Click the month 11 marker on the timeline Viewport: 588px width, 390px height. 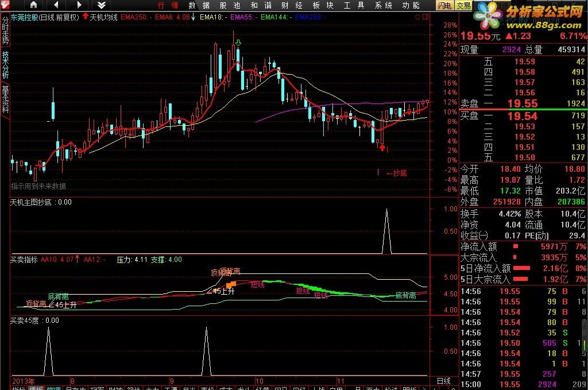(x=340, y=381)
